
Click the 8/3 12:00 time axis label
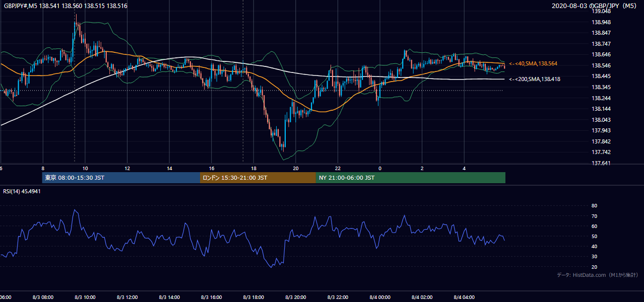coord(127,297)
